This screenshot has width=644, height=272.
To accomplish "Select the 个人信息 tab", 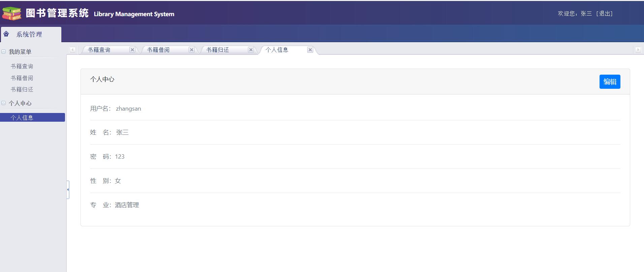I will click(277, 50).
